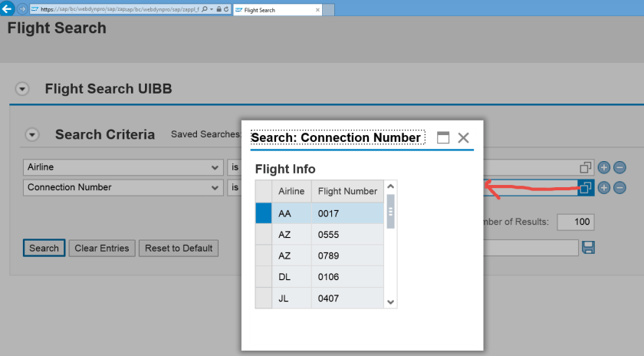Click the browser back arrow button
This screenshot has height=356, width=644.
pos(8,8)
